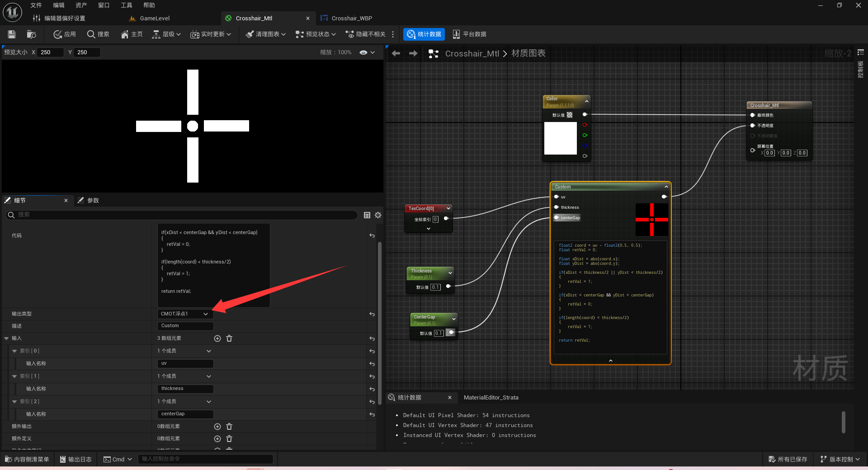This screenshot has height=470, width=868.
Task: Navigate forward in the material graph
Action: [413, 53]
